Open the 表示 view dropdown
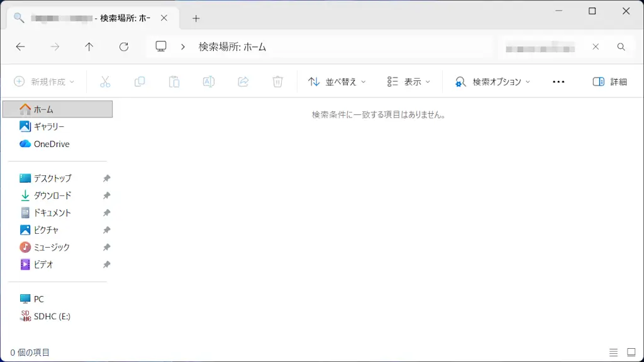 click(x=409, y=82)
